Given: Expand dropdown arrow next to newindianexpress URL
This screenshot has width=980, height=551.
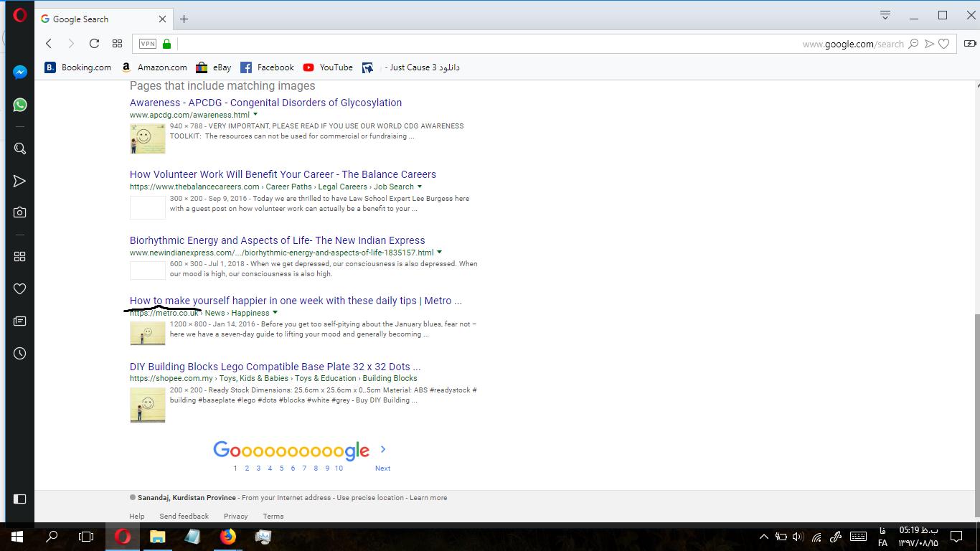Looking at the screenshot, I should coord(439,253).
